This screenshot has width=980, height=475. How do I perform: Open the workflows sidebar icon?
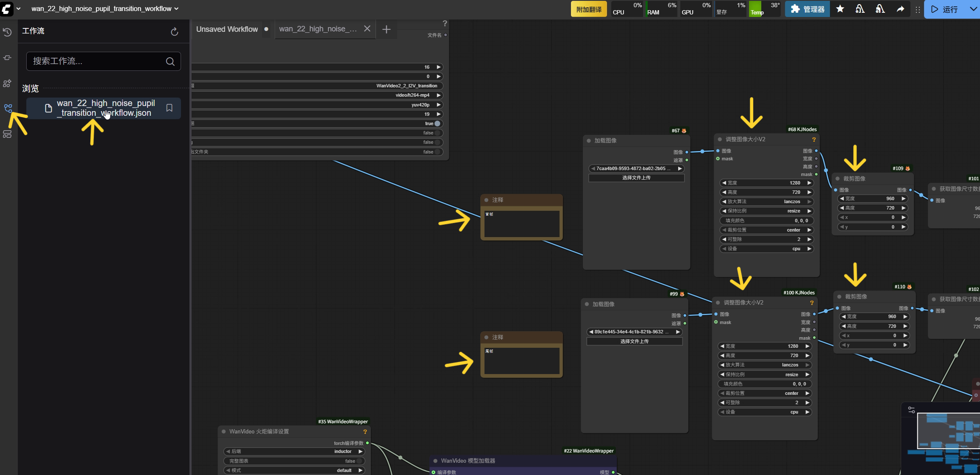(8, 109)
